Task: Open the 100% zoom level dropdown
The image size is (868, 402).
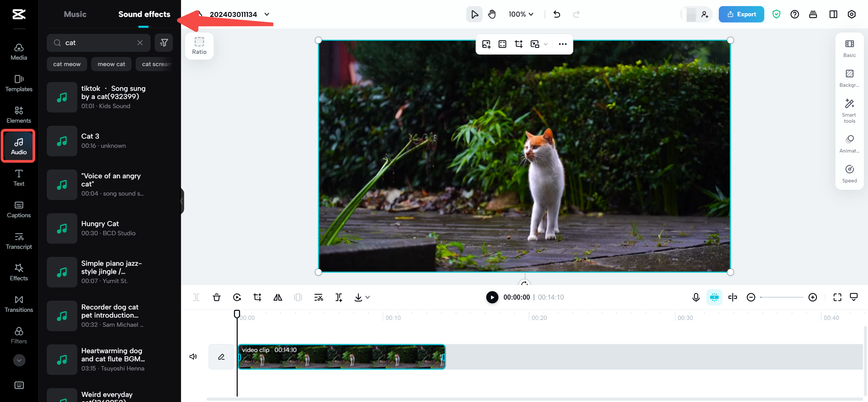Action: pos(521,14)
